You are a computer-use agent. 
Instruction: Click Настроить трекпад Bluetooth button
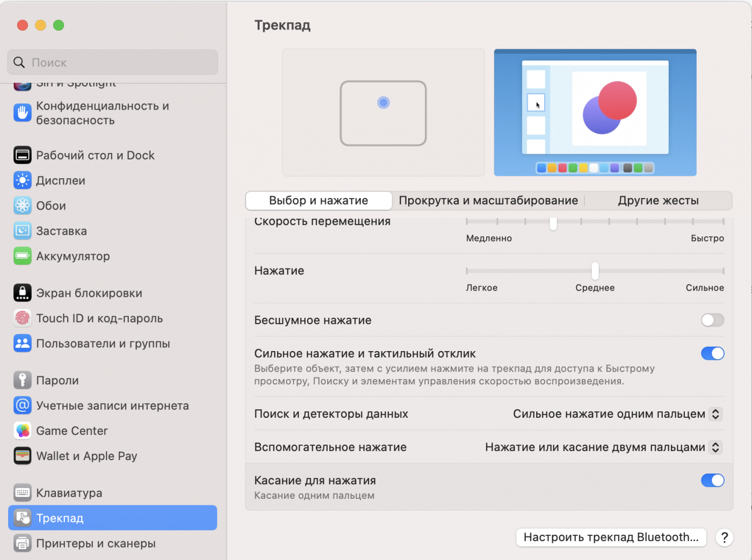pos(611,537)
